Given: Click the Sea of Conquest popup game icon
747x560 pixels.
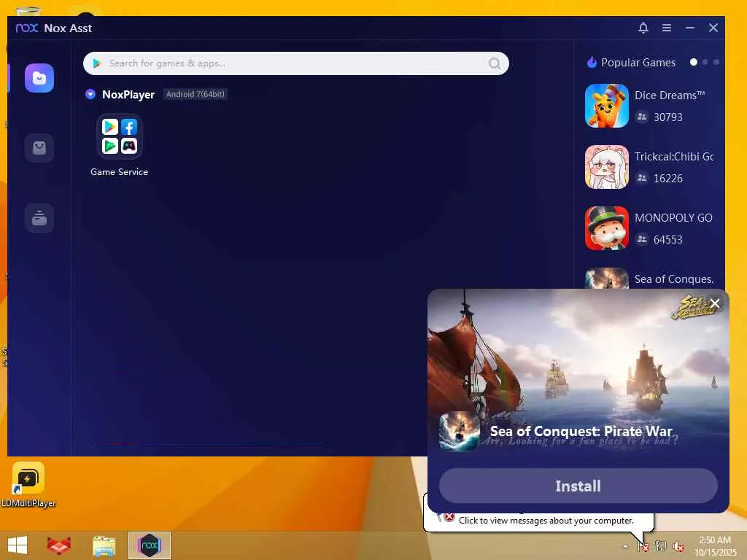Looking at the screenshot, I should tap(460, 432).
